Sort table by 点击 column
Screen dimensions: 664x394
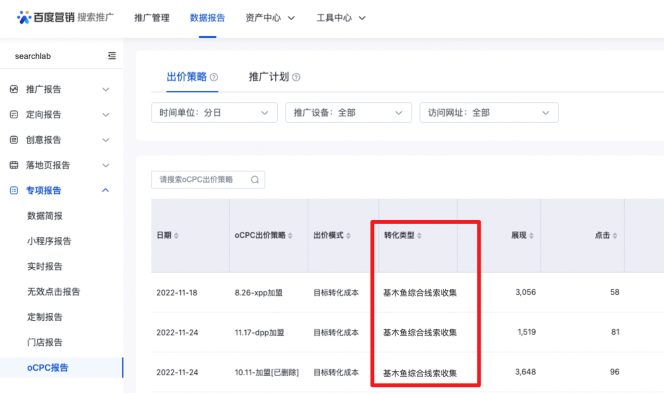[x=614, y=236]
